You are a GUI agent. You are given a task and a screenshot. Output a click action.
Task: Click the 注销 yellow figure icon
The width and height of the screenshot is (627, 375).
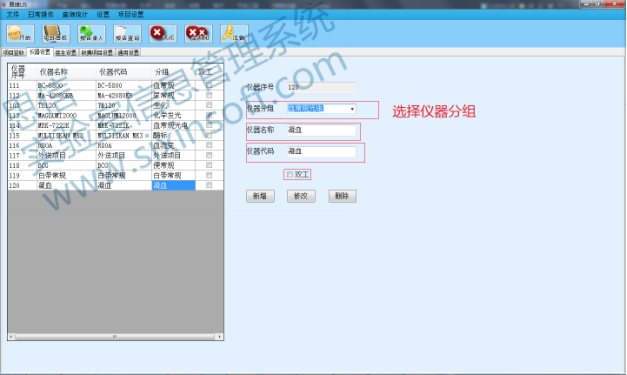point(234,34)
